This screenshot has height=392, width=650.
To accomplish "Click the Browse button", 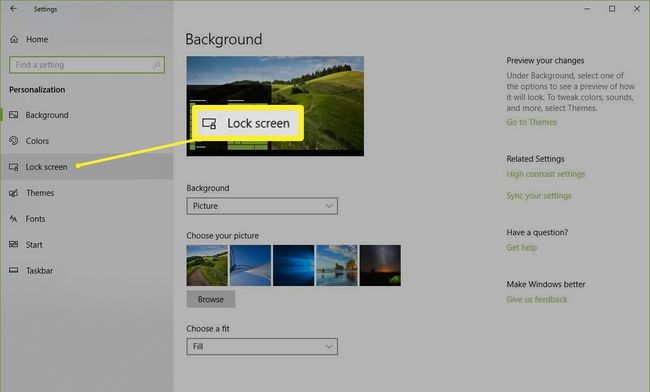I will [211, 299].
